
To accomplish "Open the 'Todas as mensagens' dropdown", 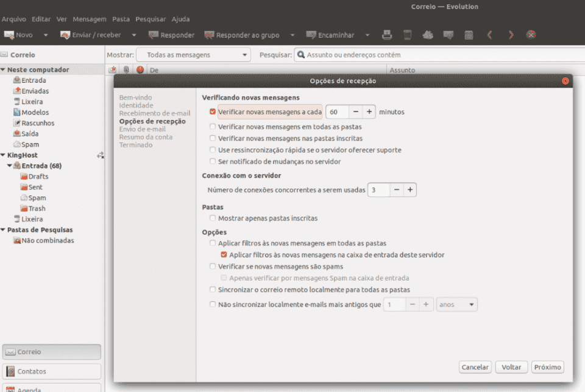I will (x=193, y=54).
